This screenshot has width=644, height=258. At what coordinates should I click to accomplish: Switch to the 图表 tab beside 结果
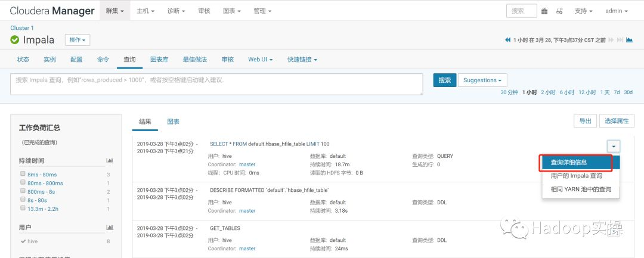173,122
